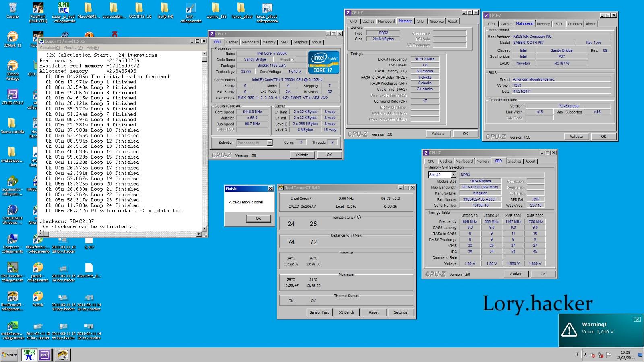Launch CPU-Tweaker shortcut icon
Screen dimensions: 644x362
coord(12,272)
